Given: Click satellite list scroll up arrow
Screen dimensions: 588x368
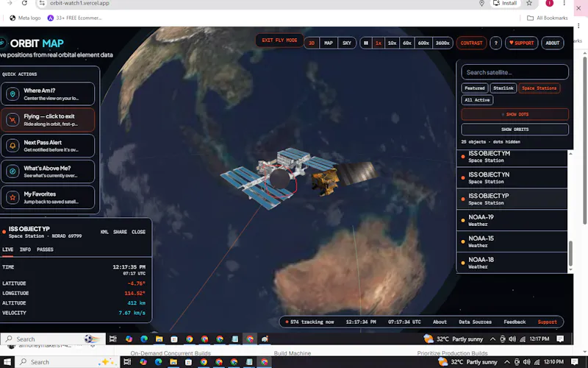Looking at the screenshot, I should point(570,154).
